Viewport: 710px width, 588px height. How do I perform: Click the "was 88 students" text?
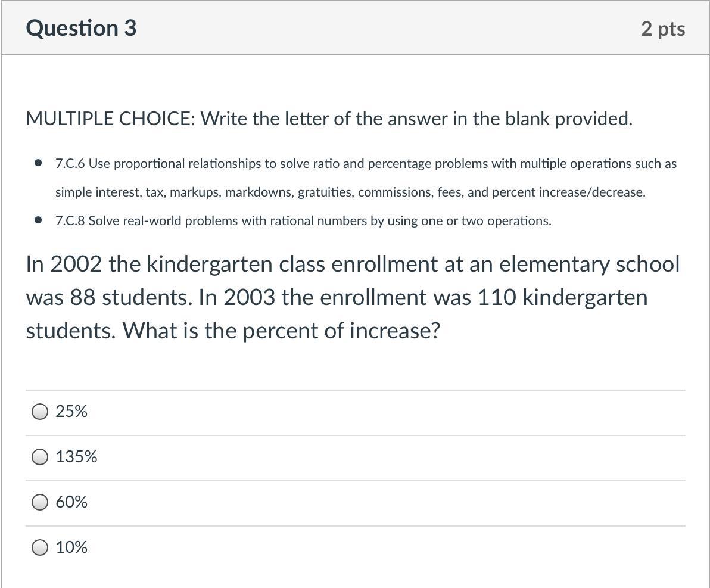coord(108,298)
